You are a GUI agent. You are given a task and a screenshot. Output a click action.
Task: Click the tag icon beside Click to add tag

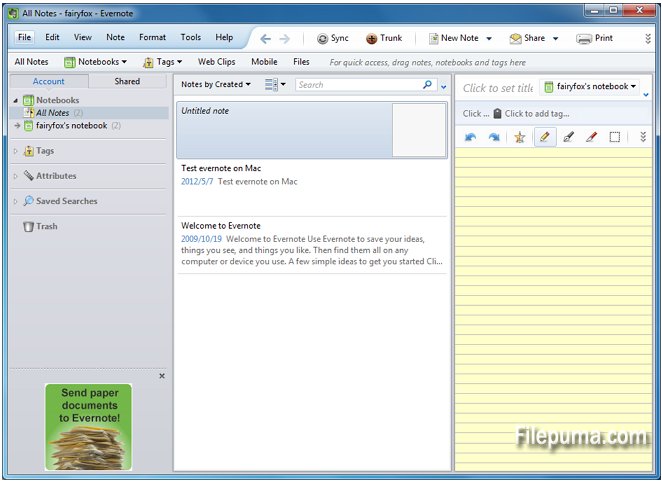coord(497,113)
